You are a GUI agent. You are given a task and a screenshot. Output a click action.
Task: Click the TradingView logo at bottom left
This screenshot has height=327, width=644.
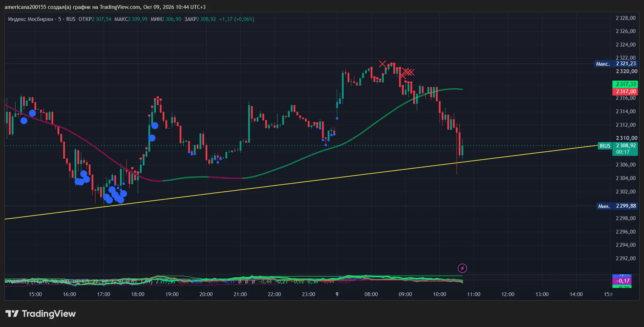tap(40, 314)
